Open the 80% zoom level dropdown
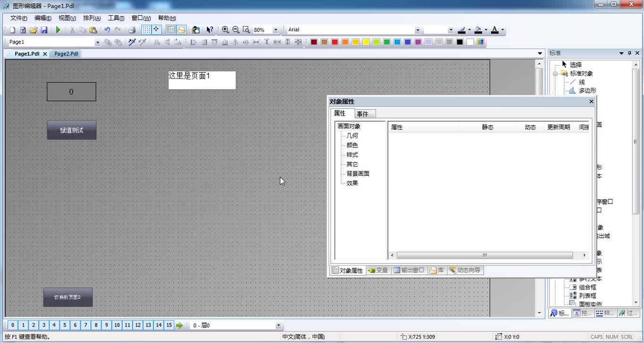644x343 pixels. (276, 30)
